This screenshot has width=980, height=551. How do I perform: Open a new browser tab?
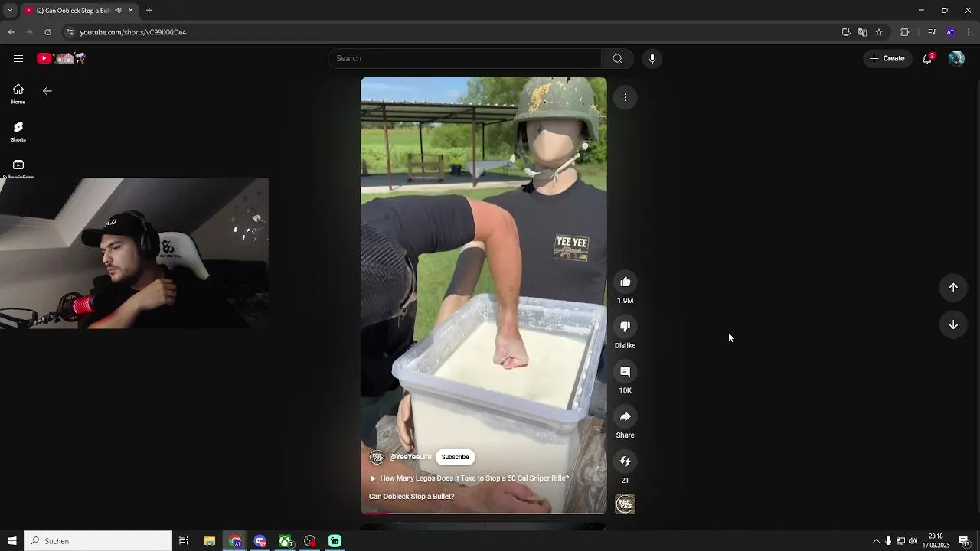point(149,11)
